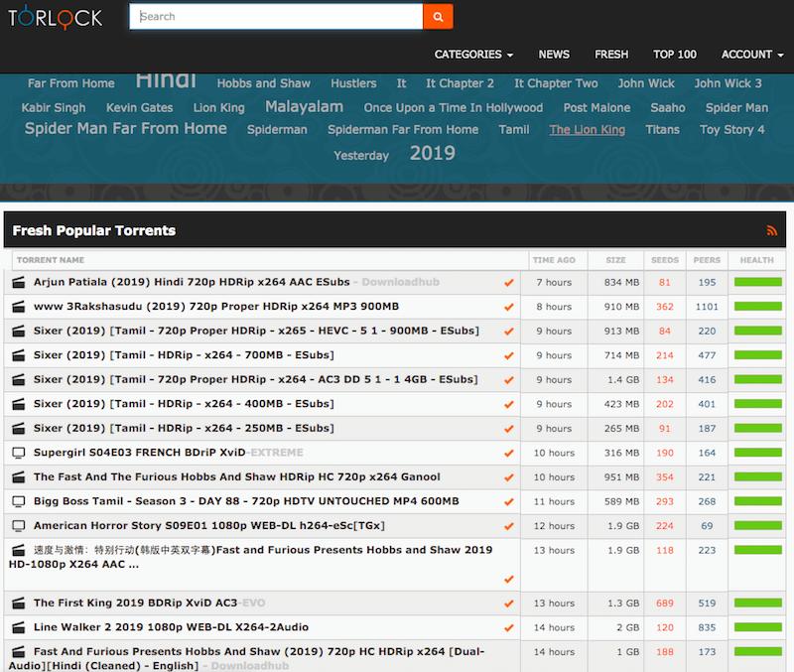Focus the search input field
Viewport: 794px width, 672px height.
(275, 17)
